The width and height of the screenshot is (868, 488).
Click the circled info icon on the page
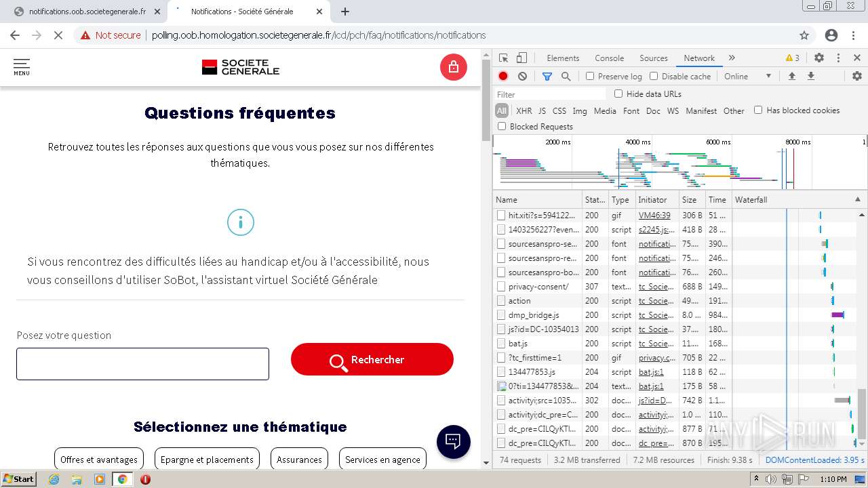[x=240, y=222]
